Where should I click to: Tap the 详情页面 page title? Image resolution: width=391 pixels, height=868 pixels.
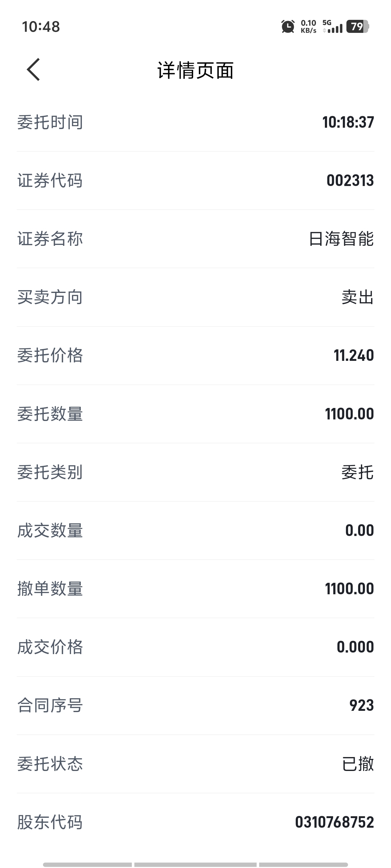[x=196, y=70]
